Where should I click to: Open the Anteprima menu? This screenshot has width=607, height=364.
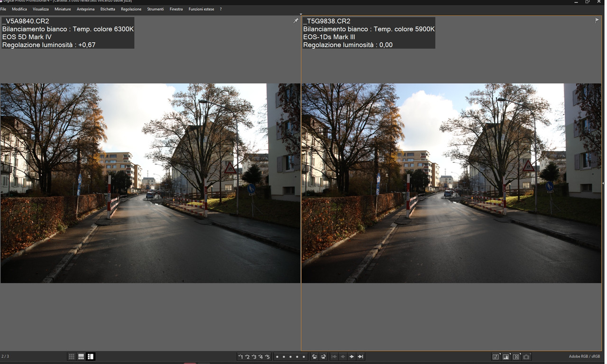pyautogui.click(x=86, y=9)
